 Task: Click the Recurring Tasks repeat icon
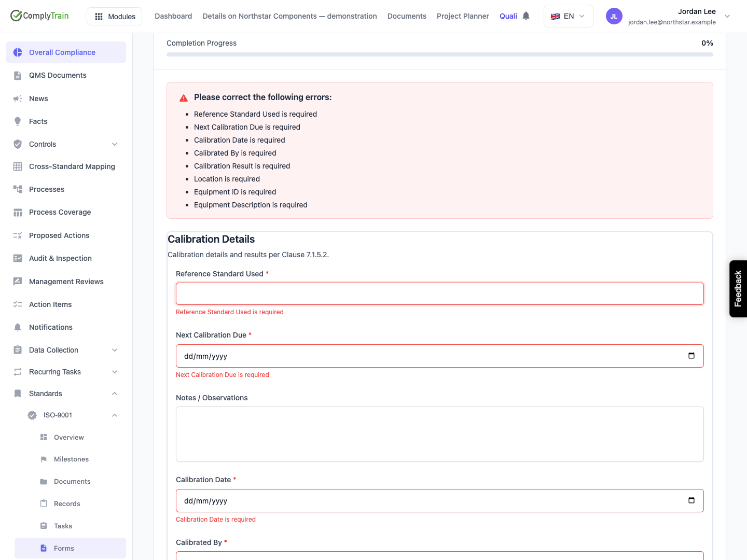tap(18, 372)
